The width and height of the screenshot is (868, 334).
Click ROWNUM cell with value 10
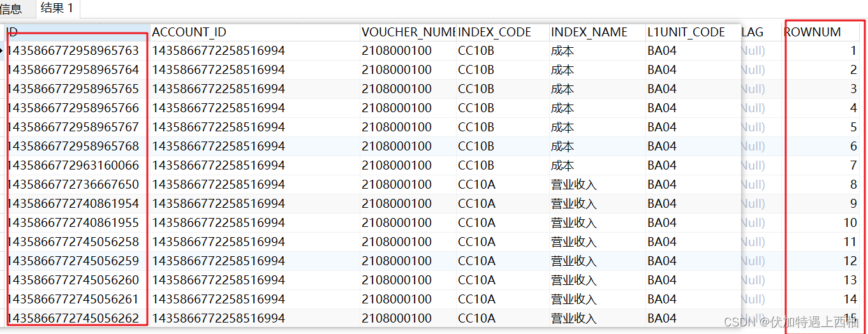pyautogui.click(x=821, y=222)
